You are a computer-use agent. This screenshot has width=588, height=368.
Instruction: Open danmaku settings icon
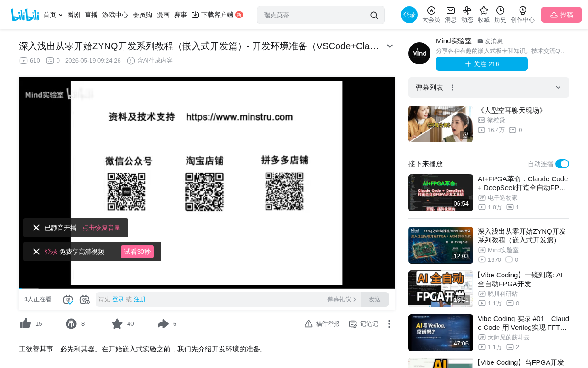(85, 299)
